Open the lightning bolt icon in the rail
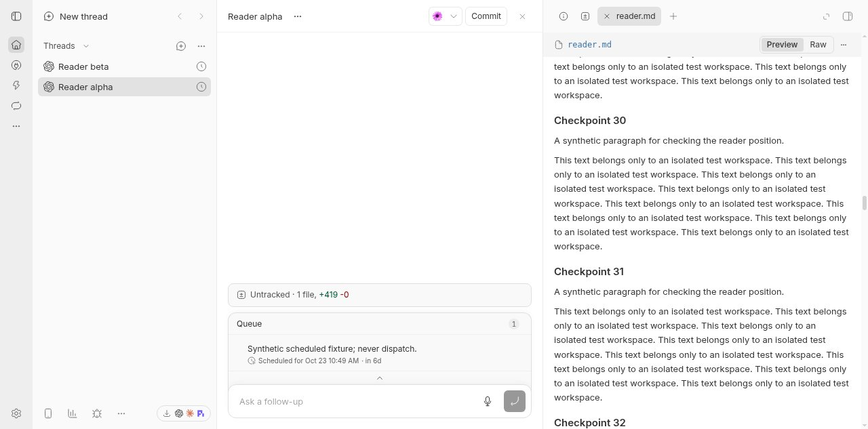 click(x=16, y=85)
